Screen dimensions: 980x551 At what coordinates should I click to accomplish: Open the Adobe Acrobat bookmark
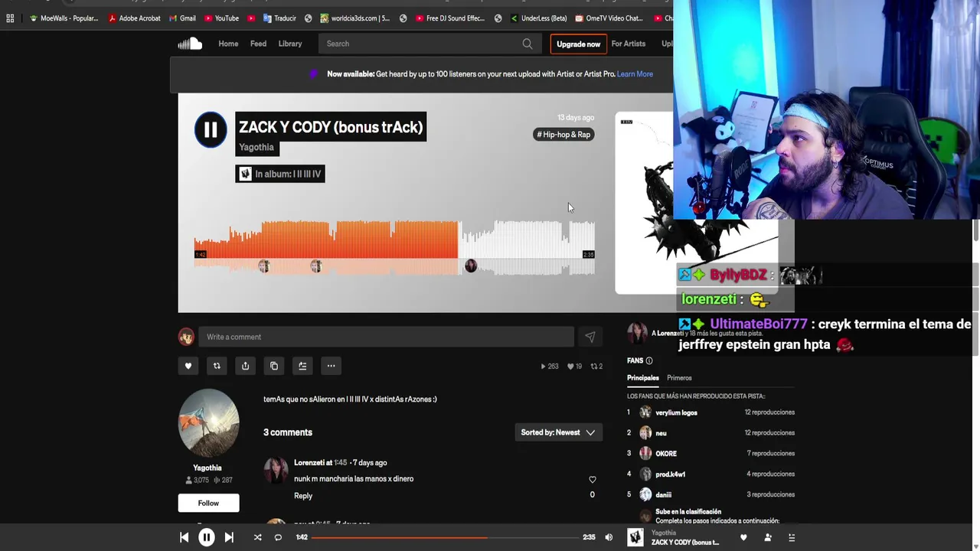134,18
